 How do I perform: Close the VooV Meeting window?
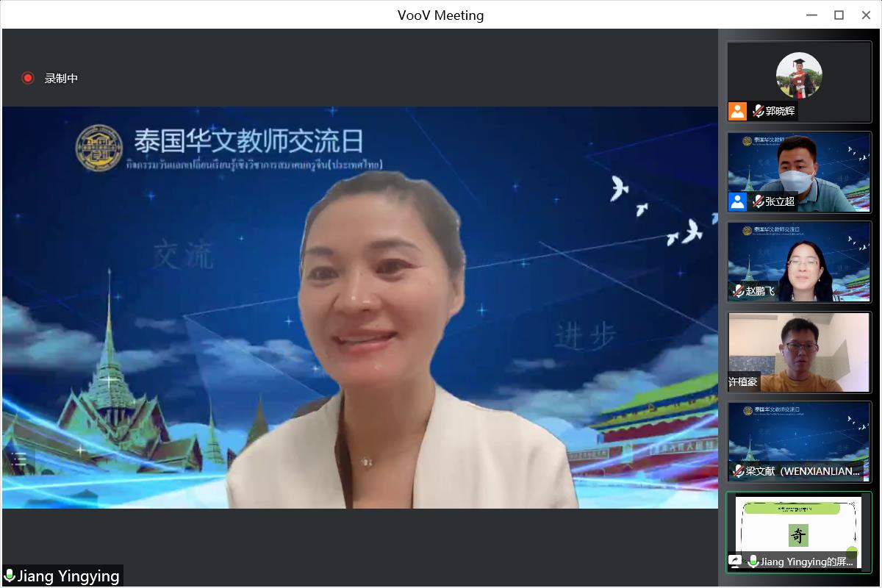click(866, 15)
